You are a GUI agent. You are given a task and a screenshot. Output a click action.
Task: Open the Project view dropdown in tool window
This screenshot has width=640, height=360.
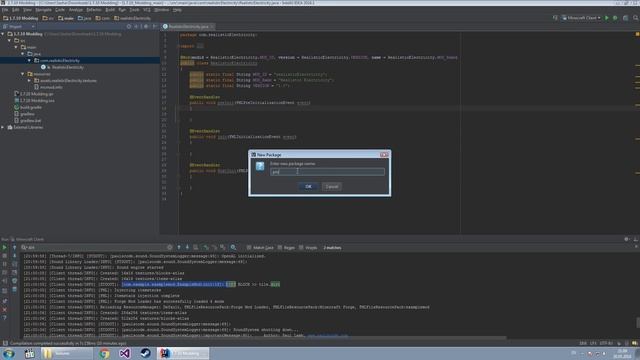(19, 27)
